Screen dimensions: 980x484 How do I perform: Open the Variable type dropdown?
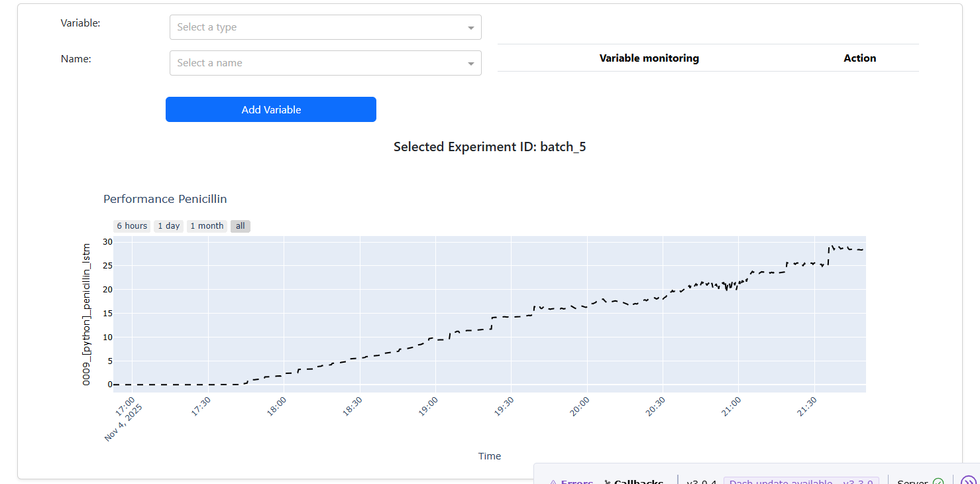[318, 27]
